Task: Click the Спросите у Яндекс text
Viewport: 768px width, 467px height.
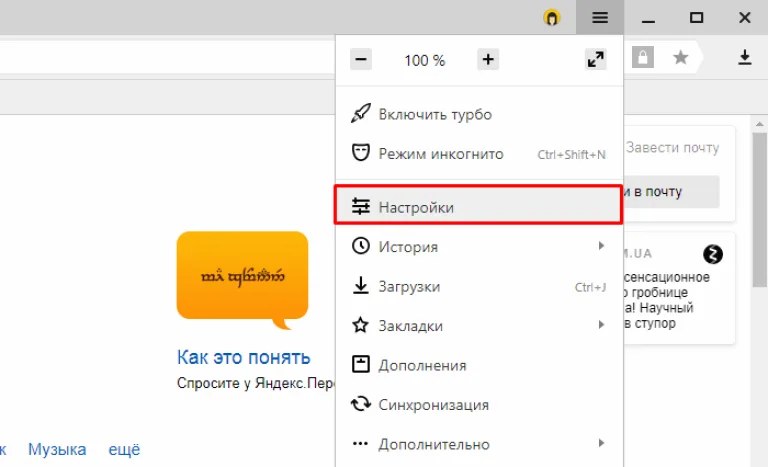Action: click(x=255, y=383)
